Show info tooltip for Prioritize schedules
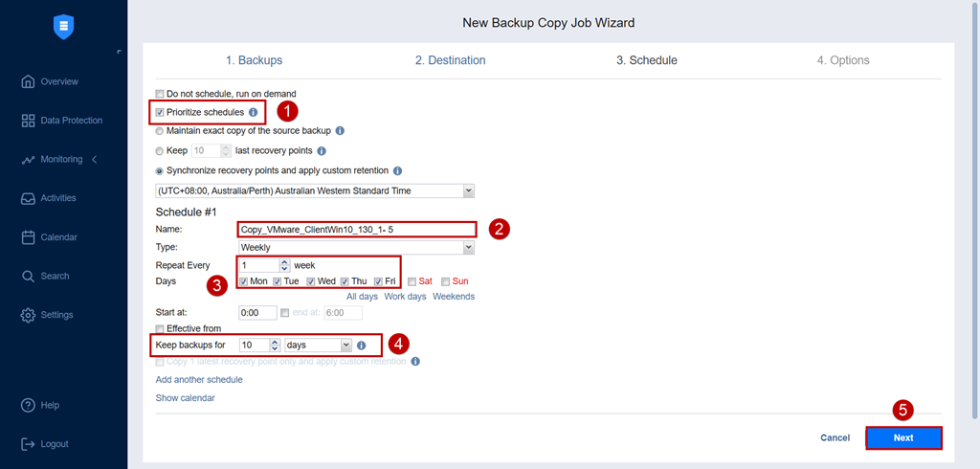This screenshot has height=469, width=980. 253,113
